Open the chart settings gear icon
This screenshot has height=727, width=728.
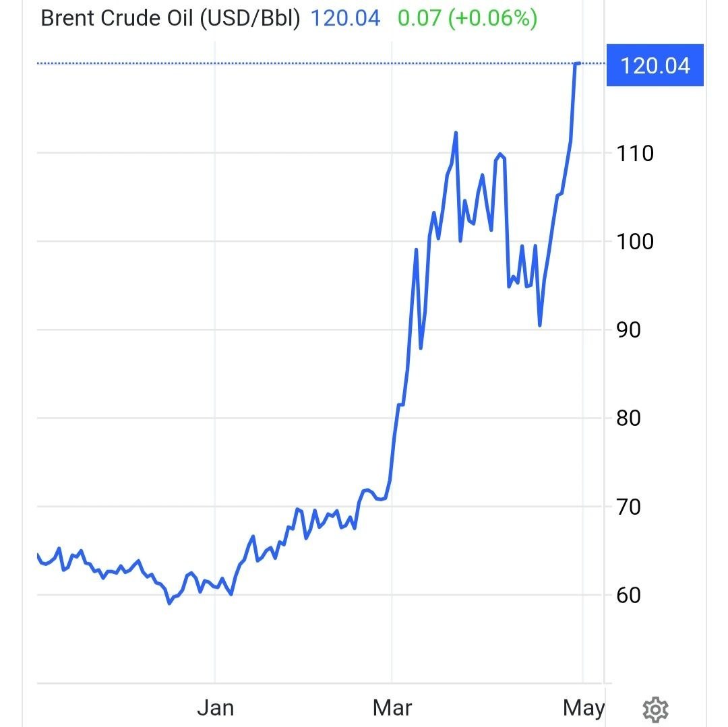655,709
